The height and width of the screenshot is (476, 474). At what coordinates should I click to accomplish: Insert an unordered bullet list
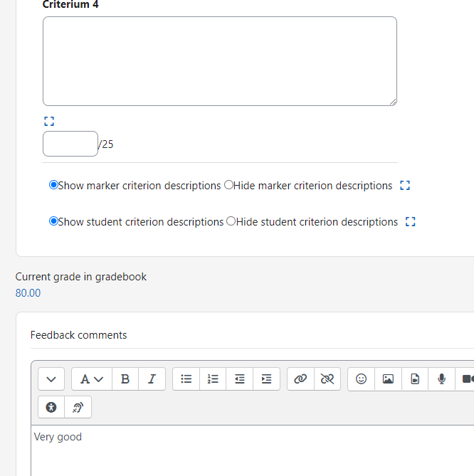pyautogui.click(x=186, y=379)
